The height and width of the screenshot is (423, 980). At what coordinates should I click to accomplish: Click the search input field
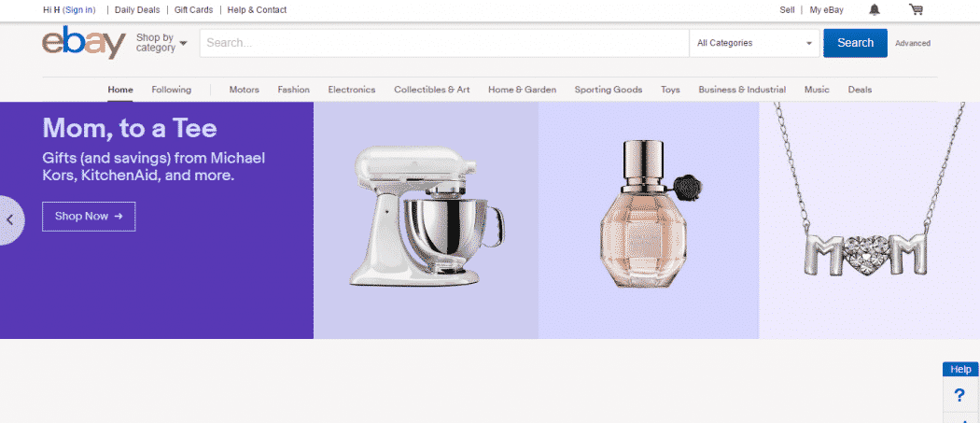[x=444, y=43]
